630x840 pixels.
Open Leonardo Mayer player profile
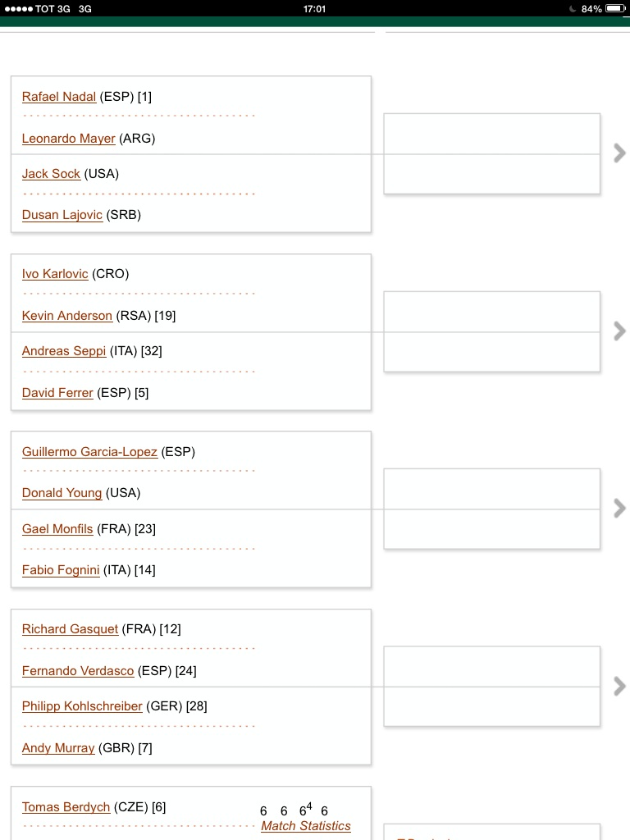click(x=69, y=139)
